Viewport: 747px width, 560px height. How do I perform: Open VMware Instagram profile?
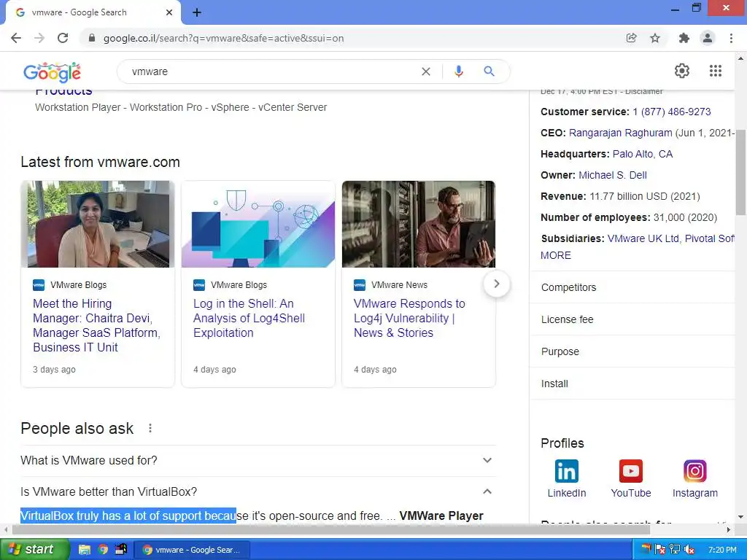[x=694, y=479]
